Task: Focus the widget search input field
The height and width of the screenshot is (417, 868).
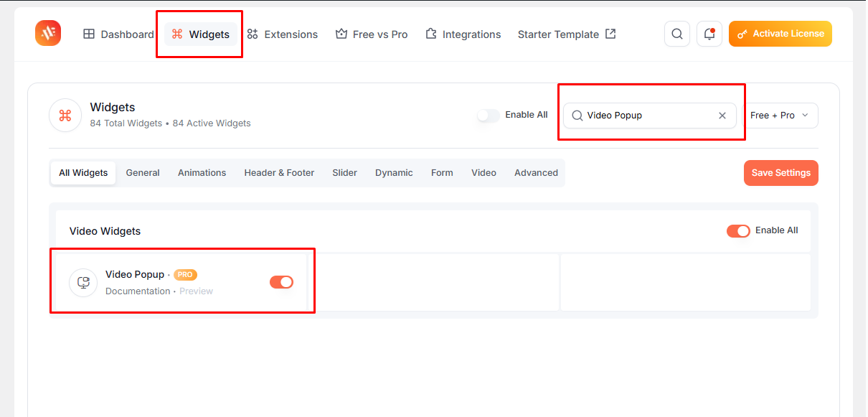Action: [x=649, y=116]
